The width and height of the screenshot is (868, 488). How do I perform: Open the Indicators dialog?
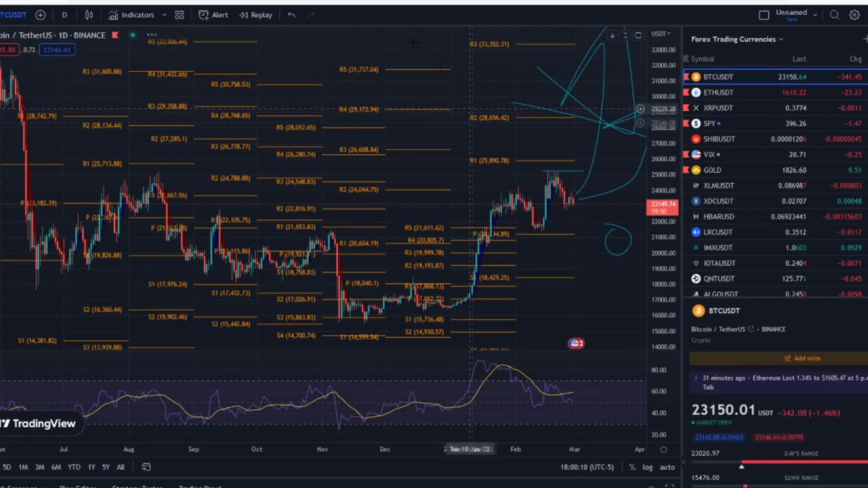click(132, 15)
